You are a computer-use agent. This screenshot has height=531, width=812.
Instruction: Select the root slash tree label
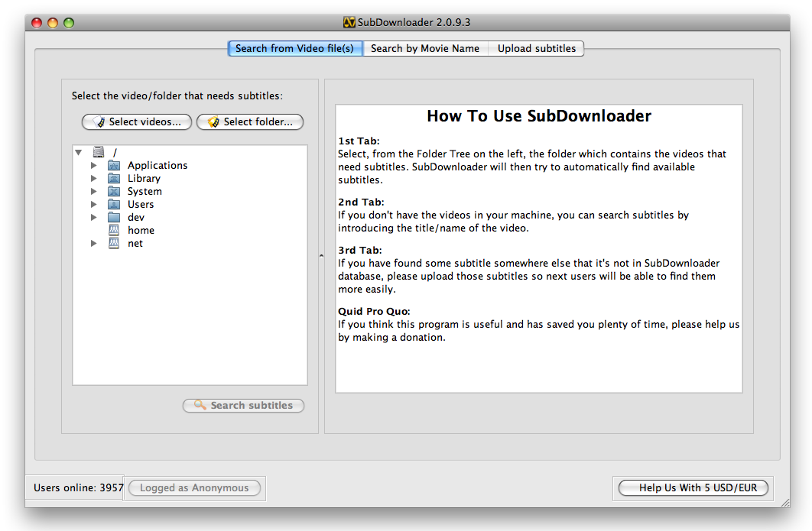point(115,153)
